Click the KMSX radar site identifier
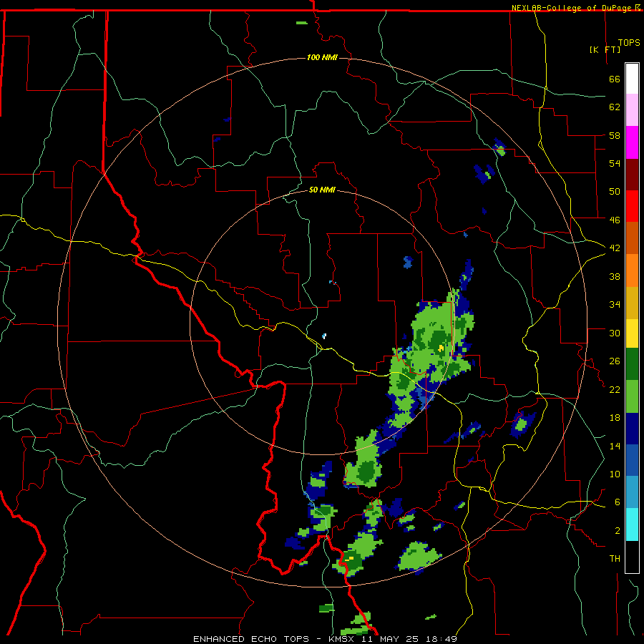 point(343,639)
